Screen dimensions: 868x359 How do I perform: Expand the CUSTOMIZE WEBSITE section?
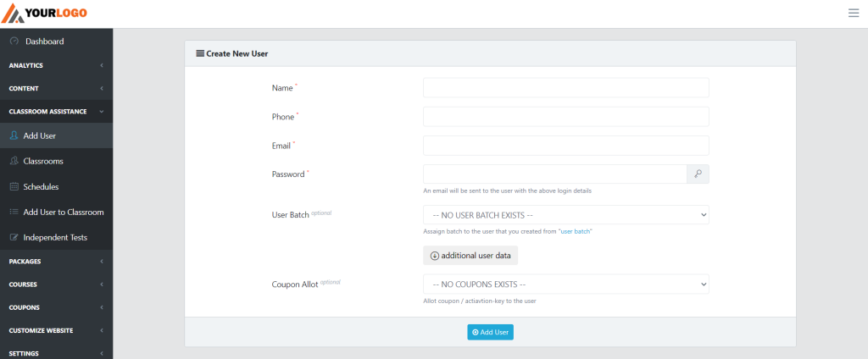[57, 330]
